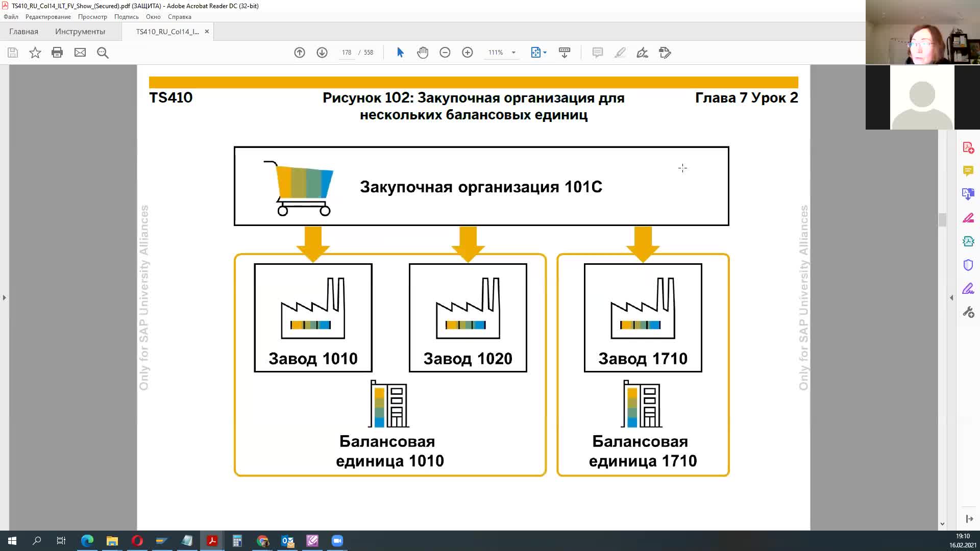Go to next page arrow
980x551 pixels.
coord(322,53)
